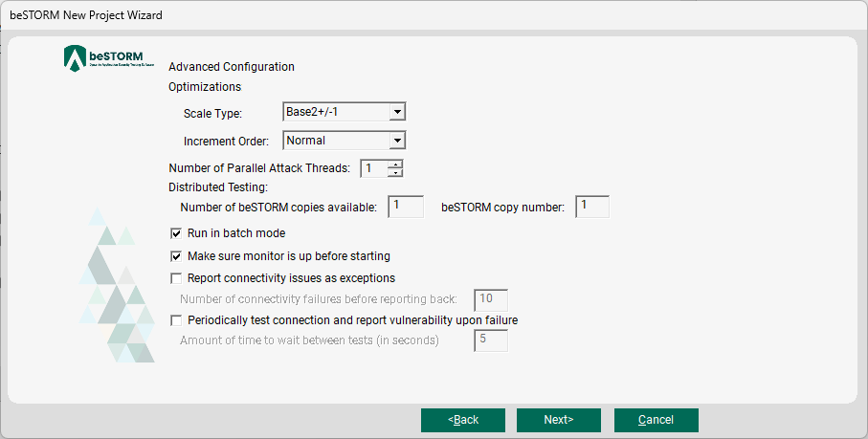
Task: Click Number of Parallel Attack Threads label
Action: [x=259, y=168]
